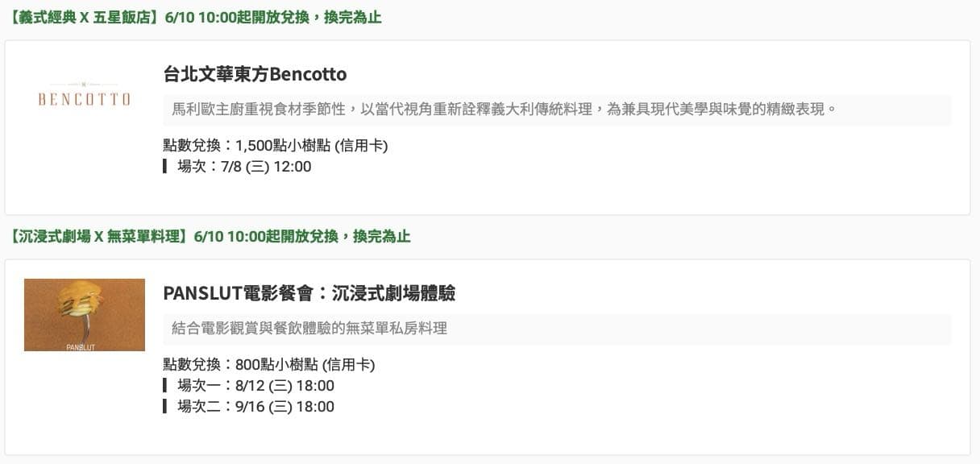Click the PANSLUT description about 無菜單私房料理
Screen dimensions: 980x464
557,329
